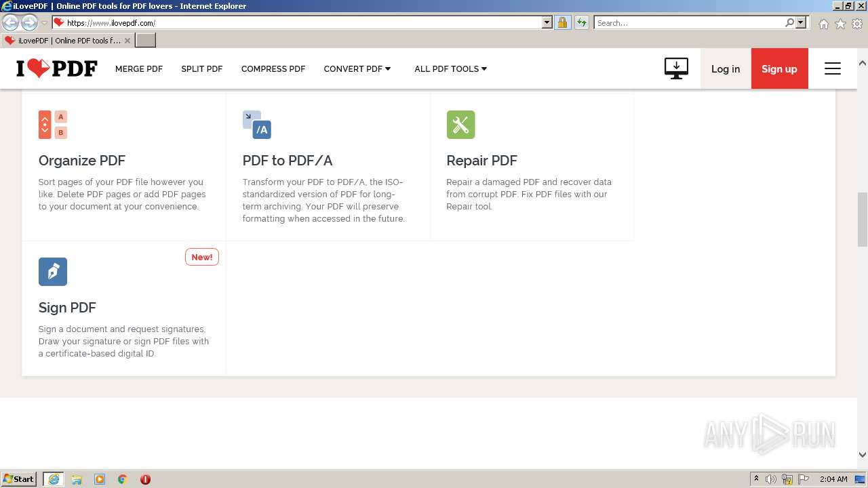The width and height of the screenshot is (868, 488).
Task: Click the Action Center flag tray icon
Action: pyautogui.click(x=804, y=479)
